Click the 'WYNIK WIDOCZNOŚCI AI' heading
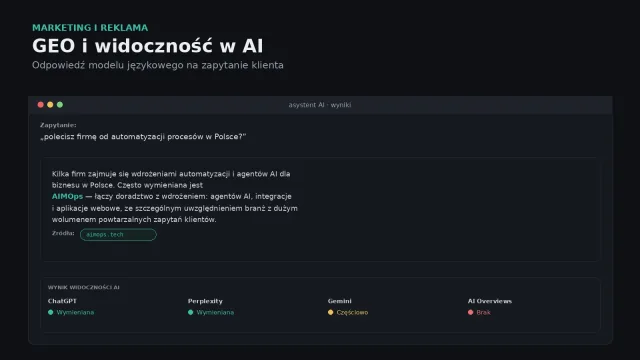 84,287
